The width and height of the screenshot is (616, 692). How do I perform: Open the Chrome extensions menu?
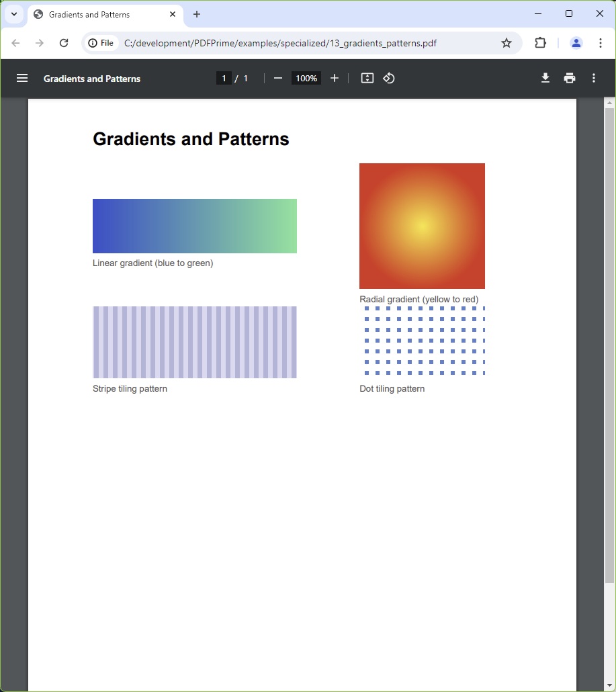(x=540, y=42)
